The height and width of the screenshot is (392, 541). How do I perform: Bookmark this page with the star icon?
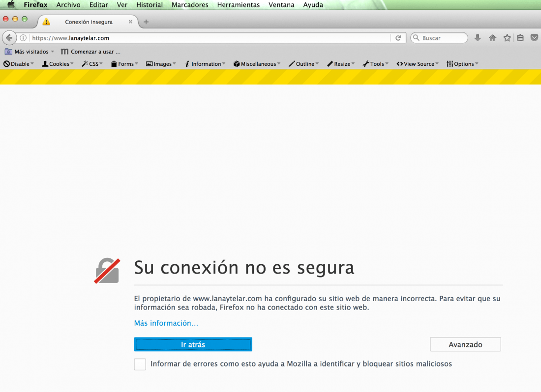tap(507, 38)
